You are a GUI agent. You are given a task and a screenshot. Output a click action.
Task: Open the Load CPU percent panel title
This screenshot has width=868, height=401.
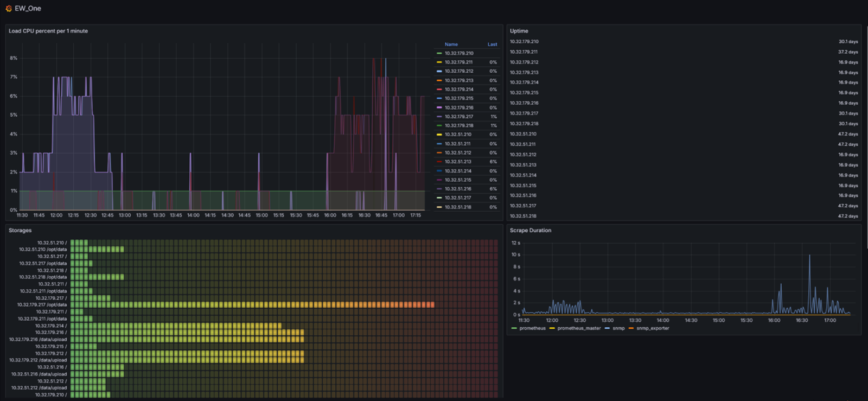(x=48, y=31)
